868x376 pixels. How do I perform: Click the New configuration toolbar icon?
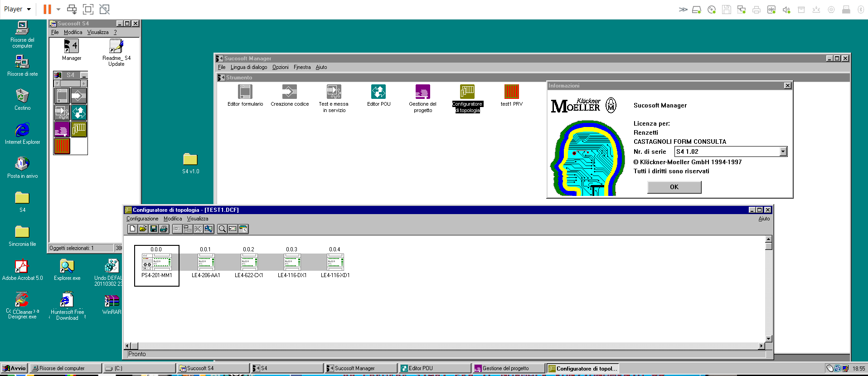(132, 229)
